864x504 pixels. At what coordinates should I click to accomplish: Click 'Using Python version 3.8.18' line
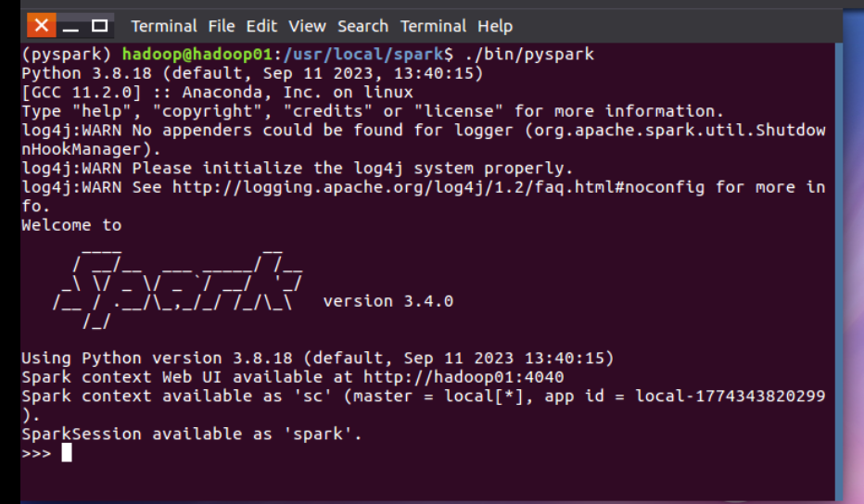(317, 358)
